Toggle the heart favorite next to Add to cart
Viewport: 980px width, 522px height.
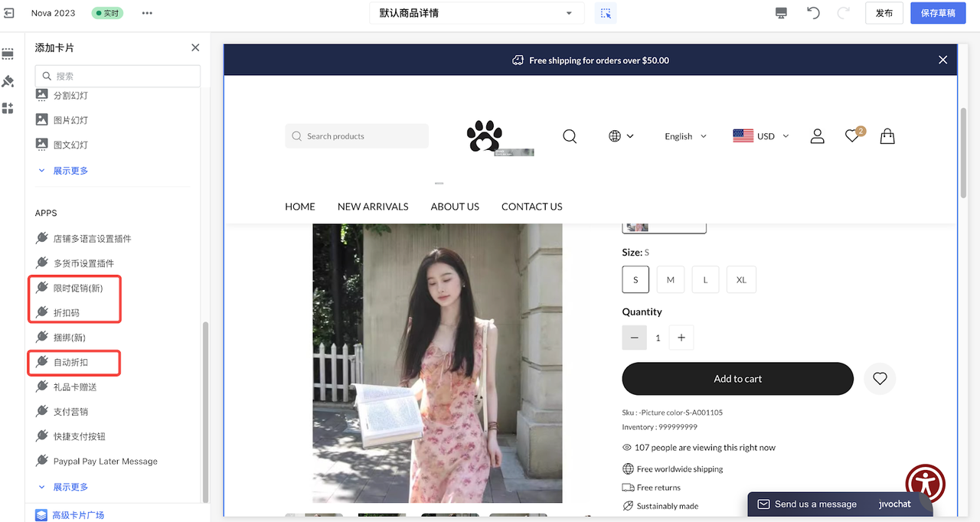point(879,378)
